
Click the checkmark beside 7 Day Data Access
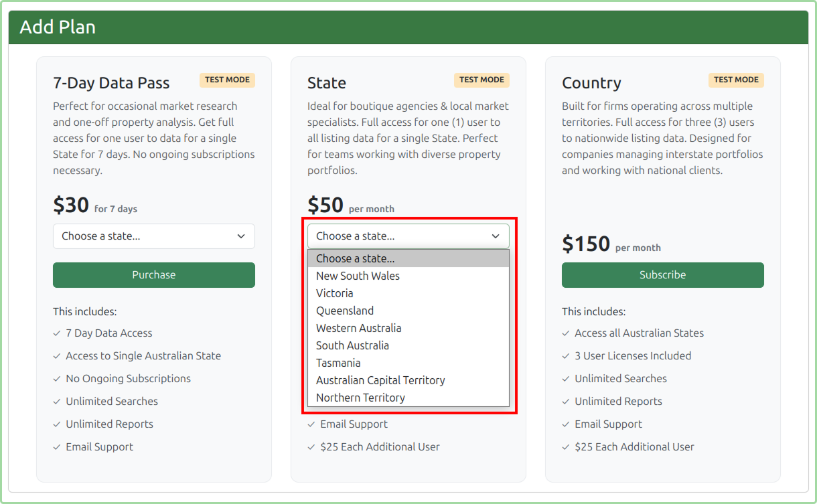pos(56,333)
